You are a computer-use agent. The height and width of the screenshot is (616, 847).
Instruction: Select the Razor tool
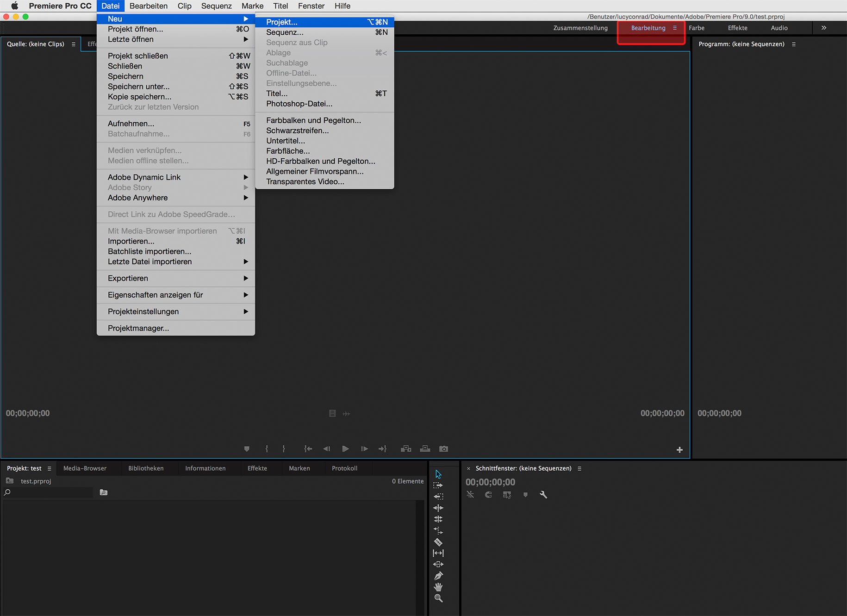[x=438, y=542]
